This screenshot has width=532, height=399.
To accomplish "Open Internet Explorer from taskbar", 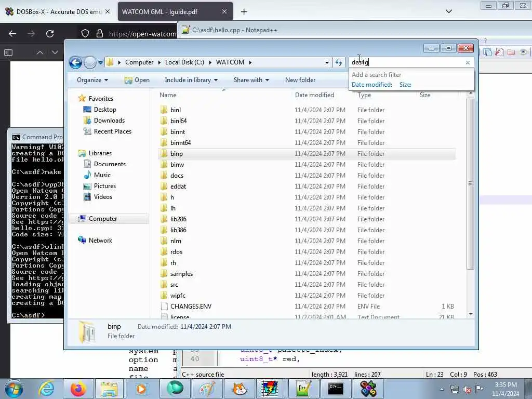I will 46,389.
